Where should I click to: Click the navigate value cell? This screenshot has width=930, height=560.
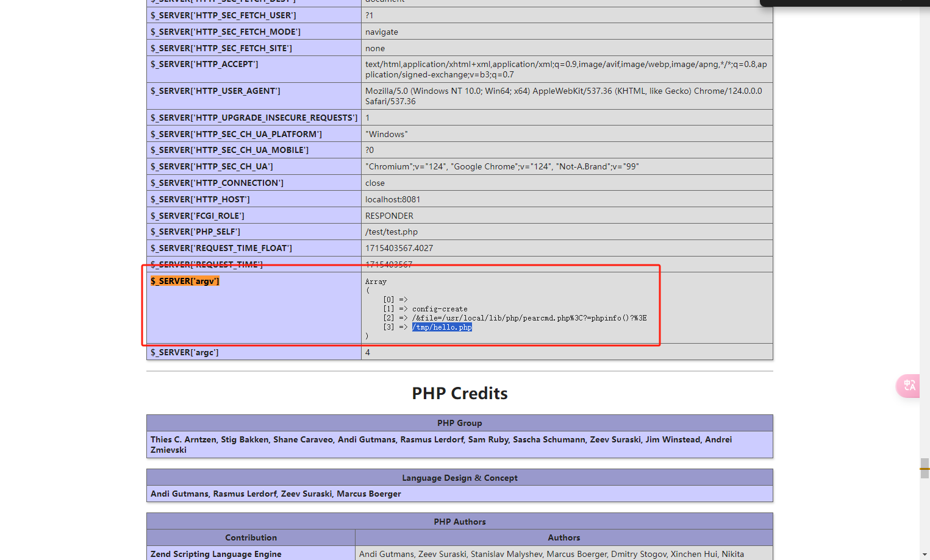point(567,32)
